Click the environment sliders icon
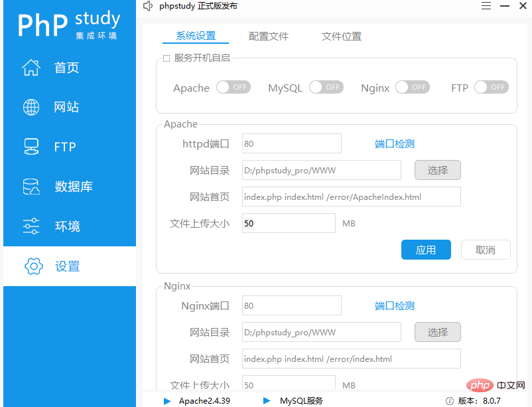This screenshot has width=532, height=407. (x=31, y=226)
